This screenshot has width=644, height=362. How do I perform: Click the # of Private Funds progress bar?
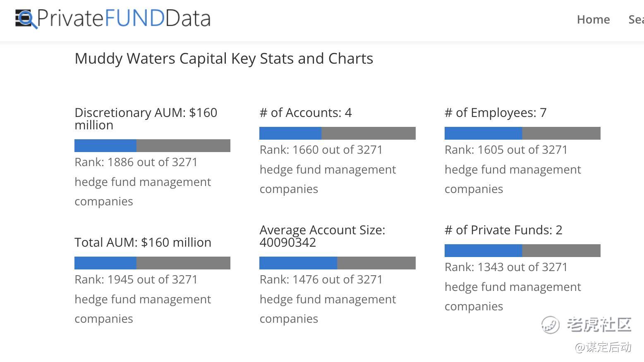[522, 250]
